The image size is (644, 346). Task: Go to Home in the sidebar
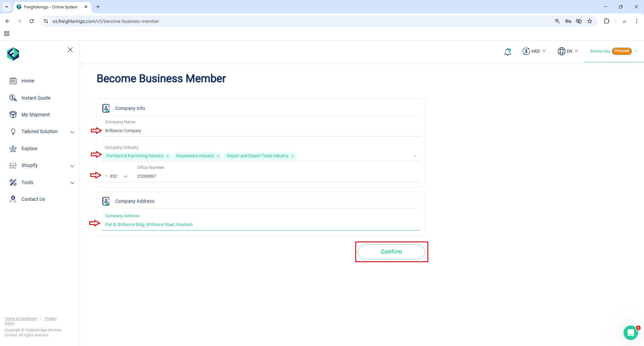(x=28, y=81)
